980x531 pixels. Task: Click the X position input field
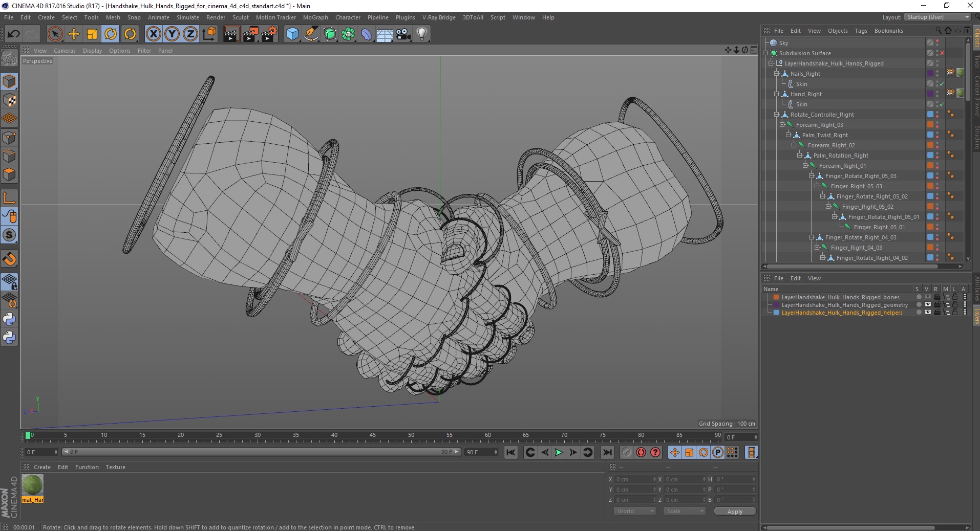point(634,479)
